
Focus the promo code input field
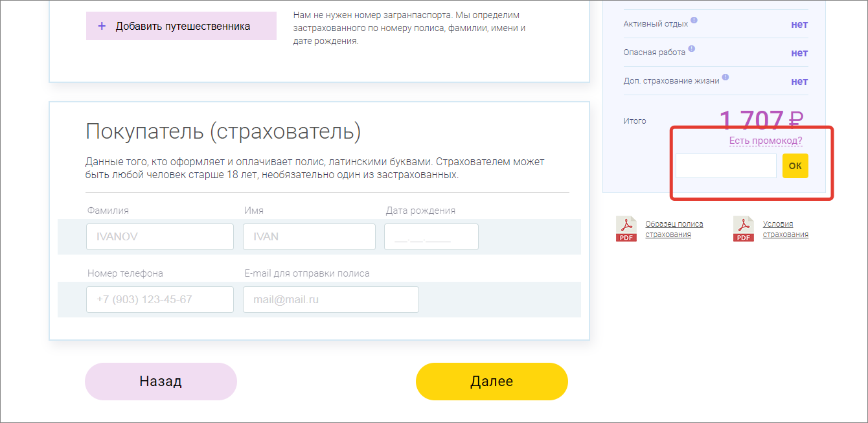[725, 166]
